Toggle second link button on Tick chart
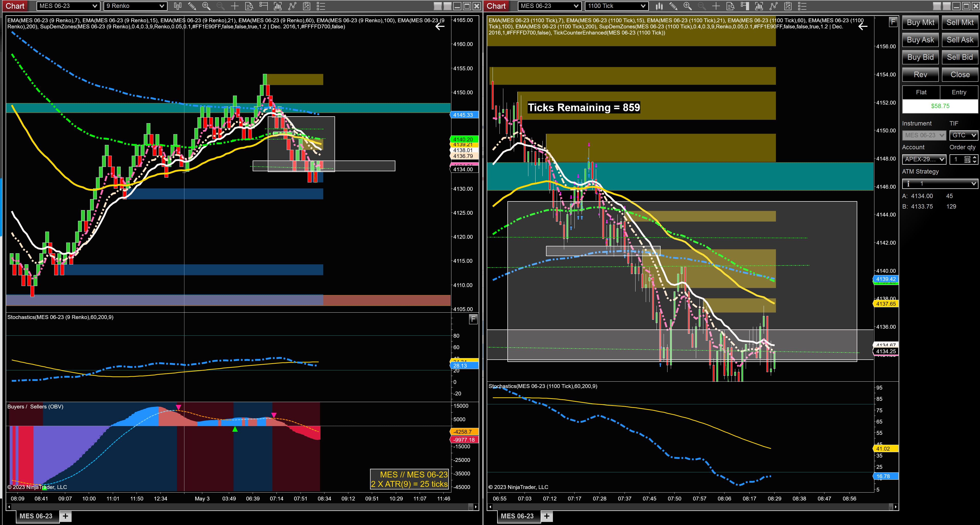This screenshot has width=980, height=525. pyautogui.click(x=946, y=6)
